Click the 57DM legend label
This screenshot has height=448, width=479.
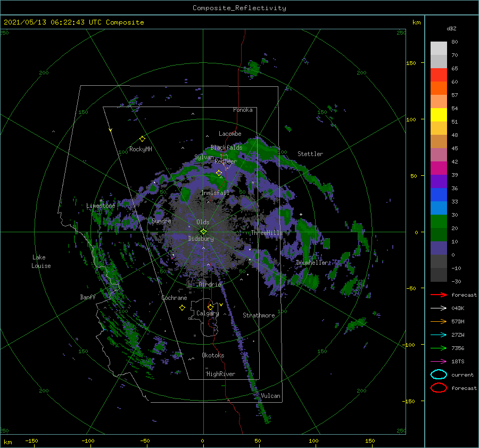click(458, 321)
